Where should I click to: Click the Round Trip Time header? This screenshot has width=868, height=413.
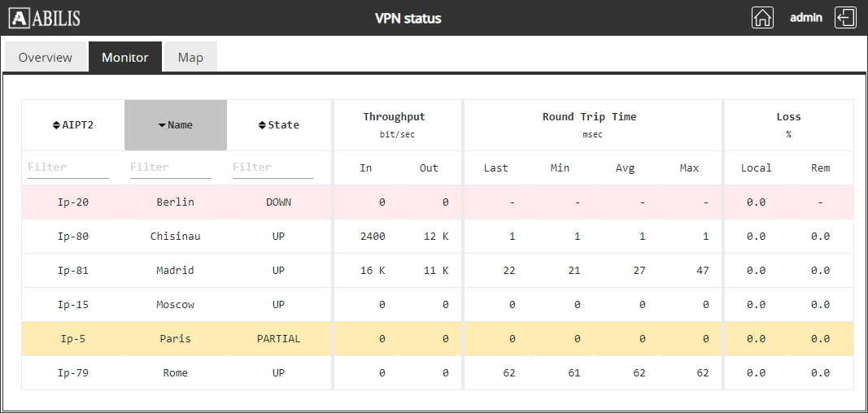pyautogui.click(x=589, y=117)
